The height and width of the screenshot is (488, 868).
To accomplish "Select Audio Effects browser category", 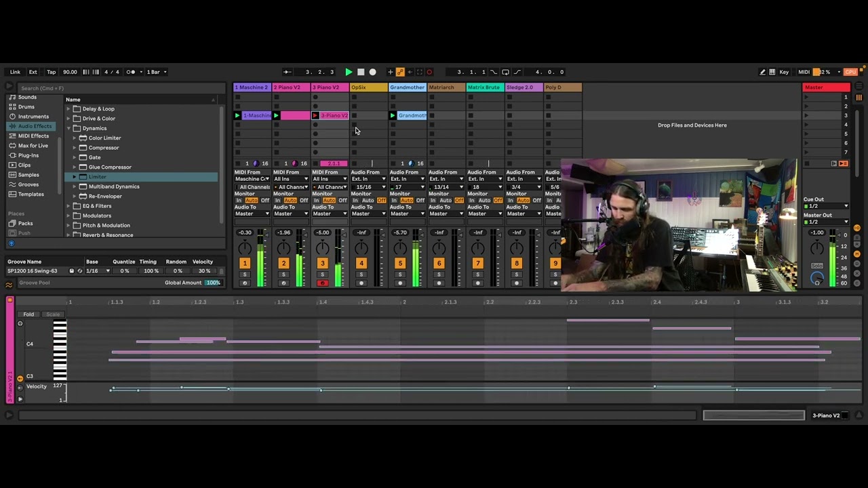I will (x=31, y=126).
